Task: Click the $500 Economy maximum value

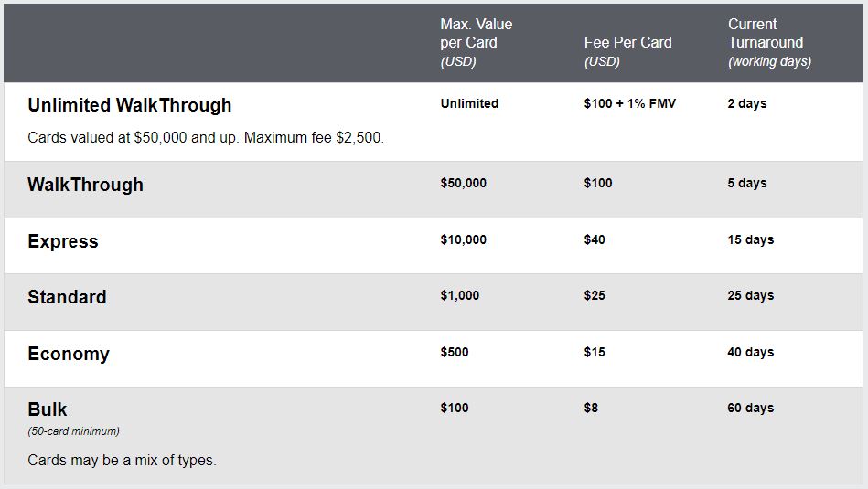Action: pyautogui.click(x=455, y=353)
